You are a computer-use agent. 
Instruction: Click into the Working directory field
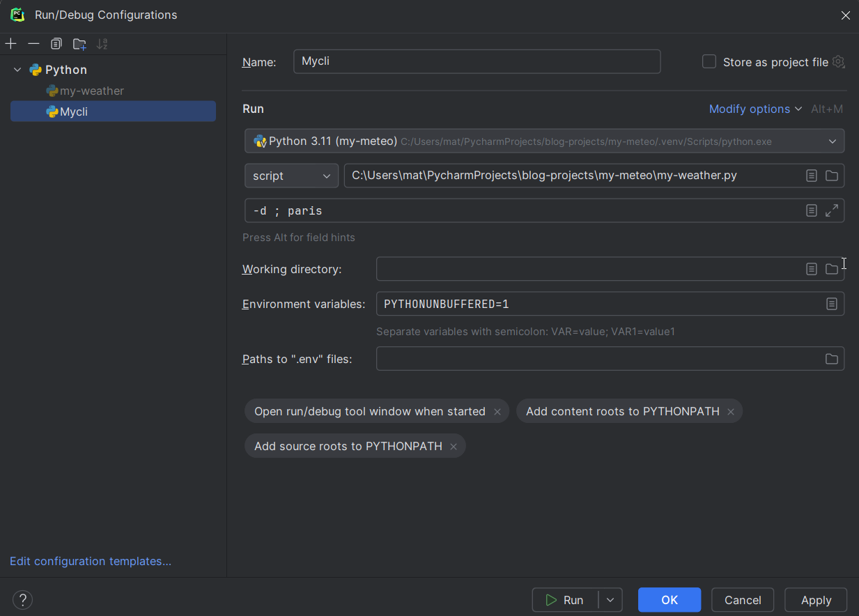(585, 269)
